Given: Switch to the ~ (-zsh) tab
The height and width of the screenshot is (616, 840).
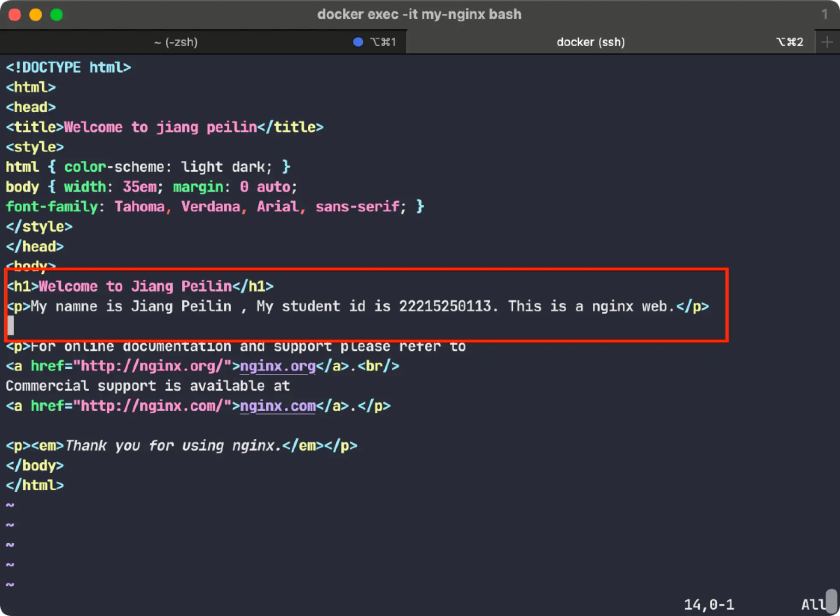Looking at the screenshot, I should point(176,42).
